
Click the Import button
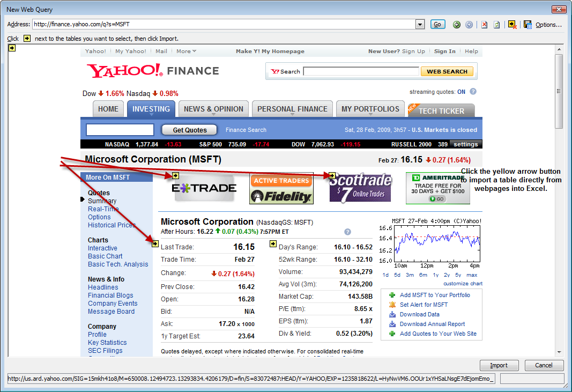(x=499, y=365)
